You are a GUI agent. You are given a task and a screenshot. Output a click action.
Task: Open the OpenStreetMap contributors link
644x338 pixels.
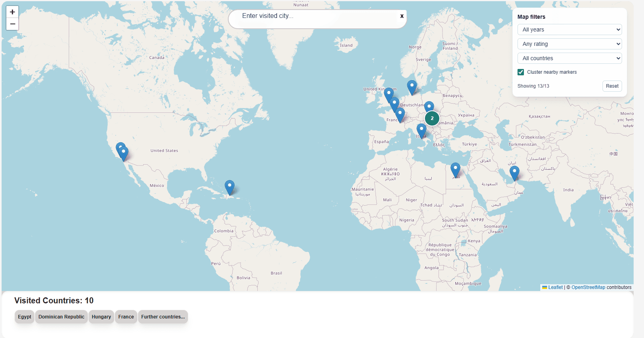(588, 287)
